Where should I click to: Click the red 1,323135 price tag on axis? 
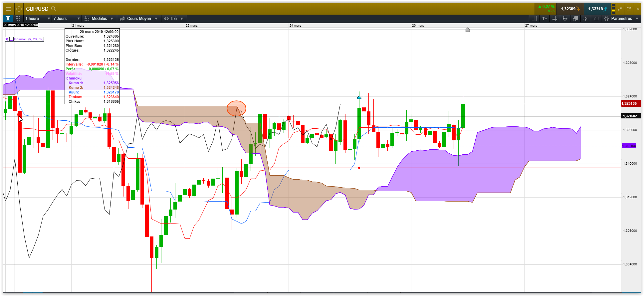(x=631, y=103)
